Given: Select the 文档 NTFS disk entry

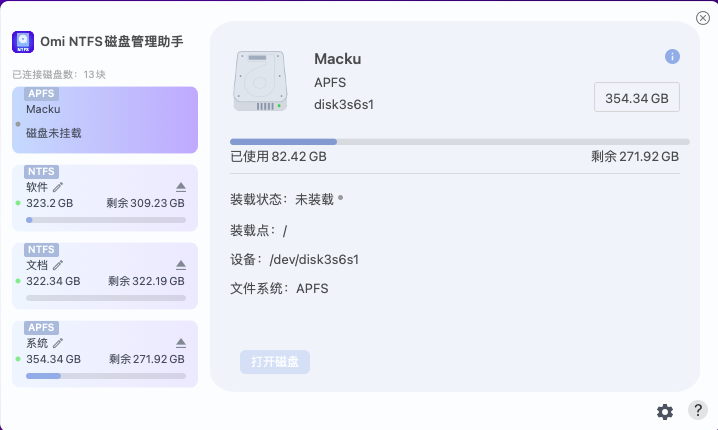Looking at the screenshot, I should 105,276.
